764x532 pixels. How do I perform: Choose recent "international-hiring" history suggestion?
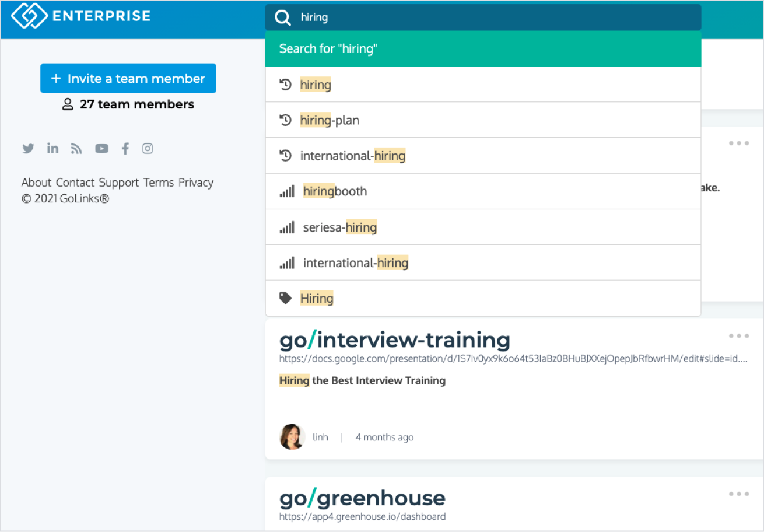[483, 156]
